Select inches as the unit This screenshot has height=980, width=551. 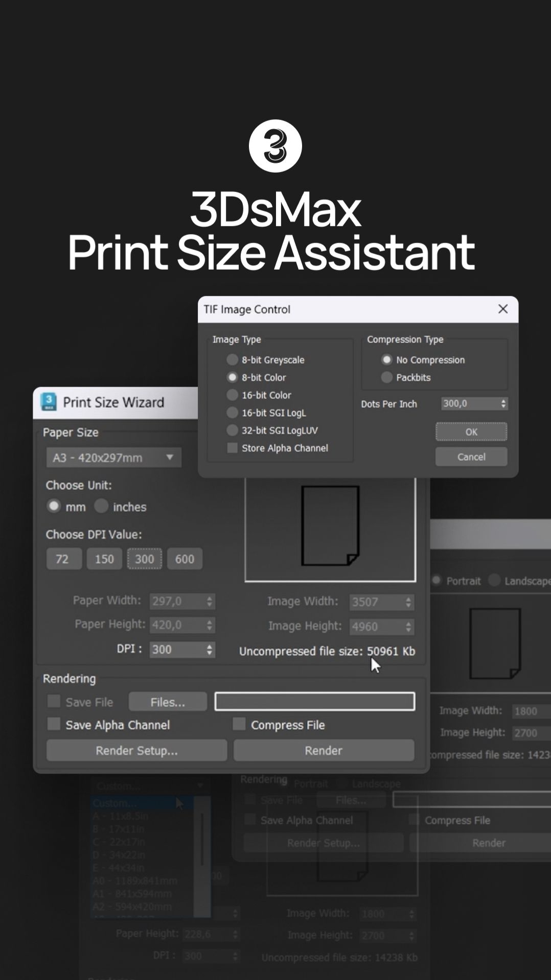[101, 507]
